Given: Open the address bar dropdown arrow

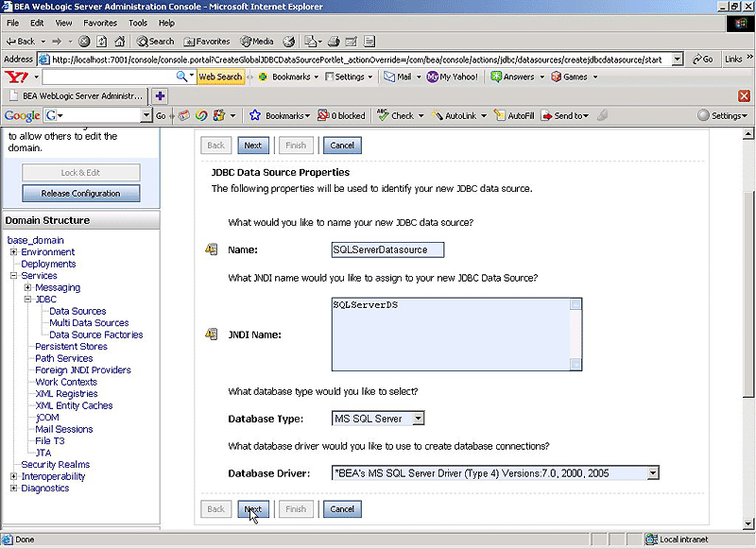Looking at the screenshot, I should (678, 60).
